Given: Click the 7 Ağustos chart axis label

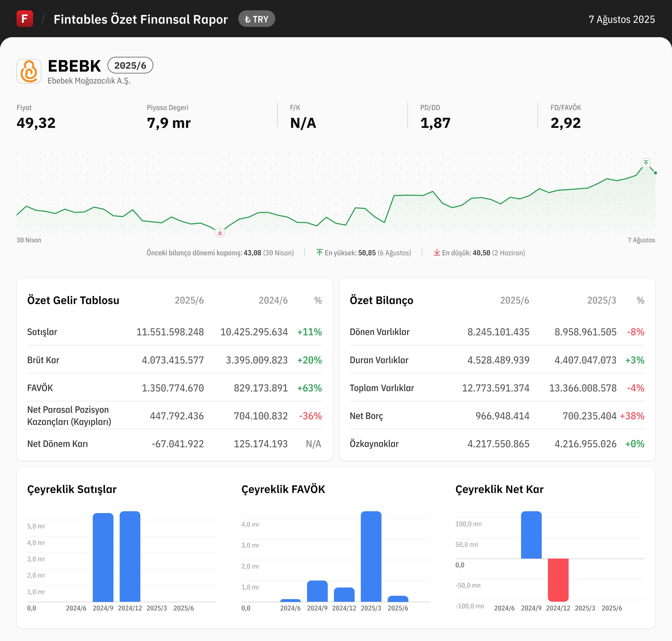Looking at the screenshot, I should tap(641, 240).
